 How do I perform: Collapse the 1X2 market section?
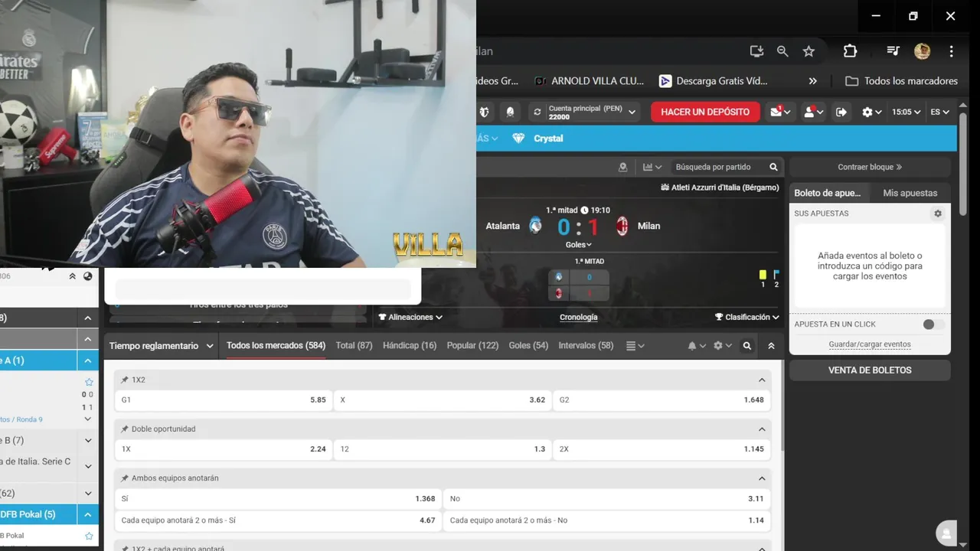coord(762,380)
